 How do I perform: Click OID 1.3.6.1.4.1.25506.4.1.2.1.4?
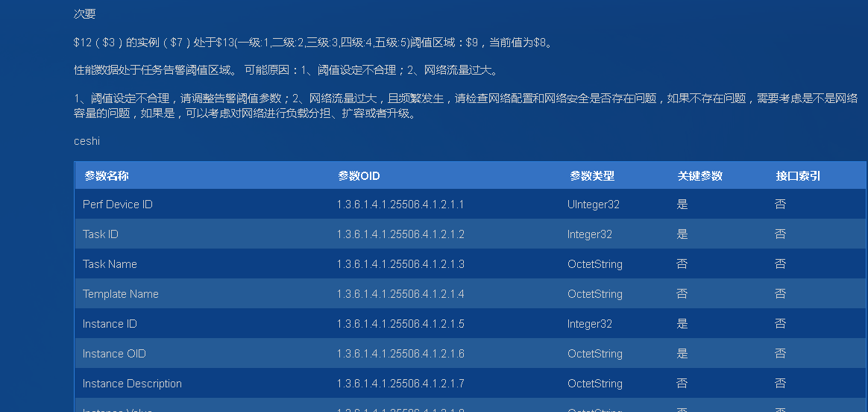(400, 294)
